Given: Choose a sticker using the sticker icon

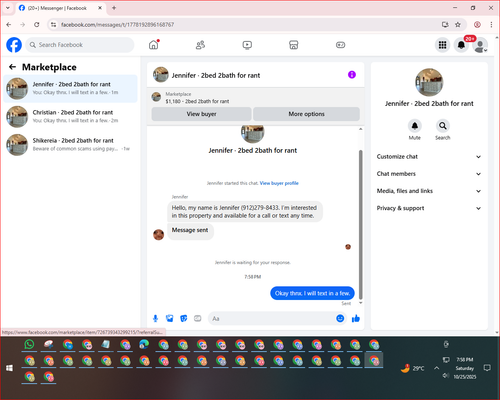Looking at the screenshot, I should pyautogui.click(x=184, y=319).
